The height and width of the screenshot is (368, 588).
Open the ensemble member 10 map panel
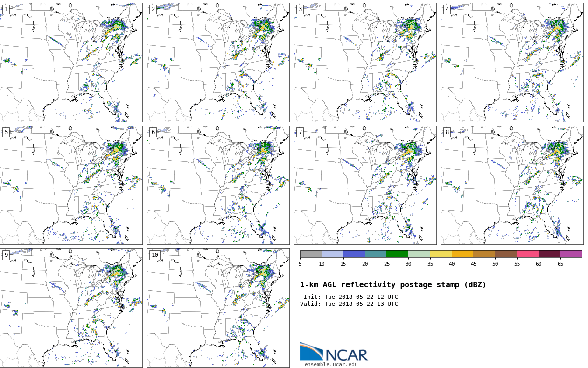218,308
